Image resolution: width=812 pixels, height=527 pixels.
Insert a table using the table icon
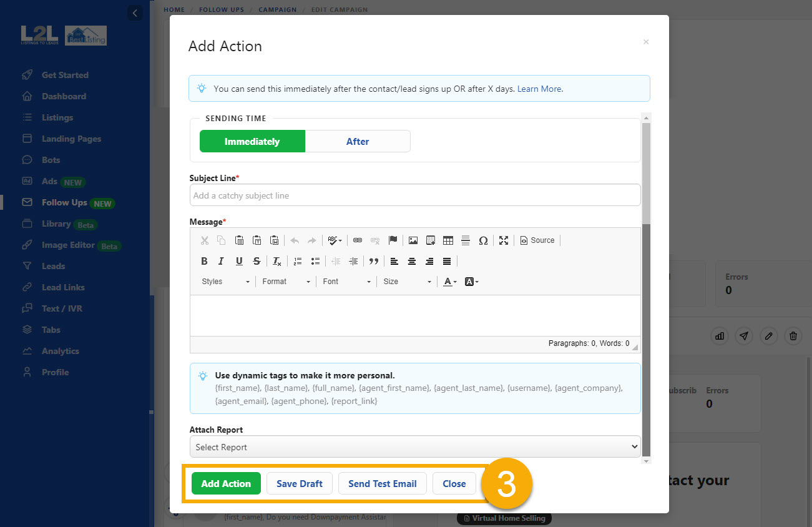[x=448, y=240]
